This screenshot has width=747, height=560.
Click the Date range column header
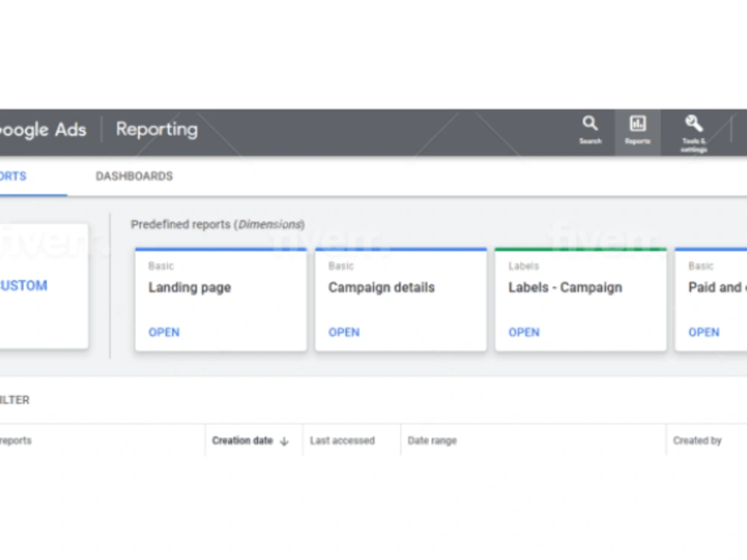(x=432, y=441)
